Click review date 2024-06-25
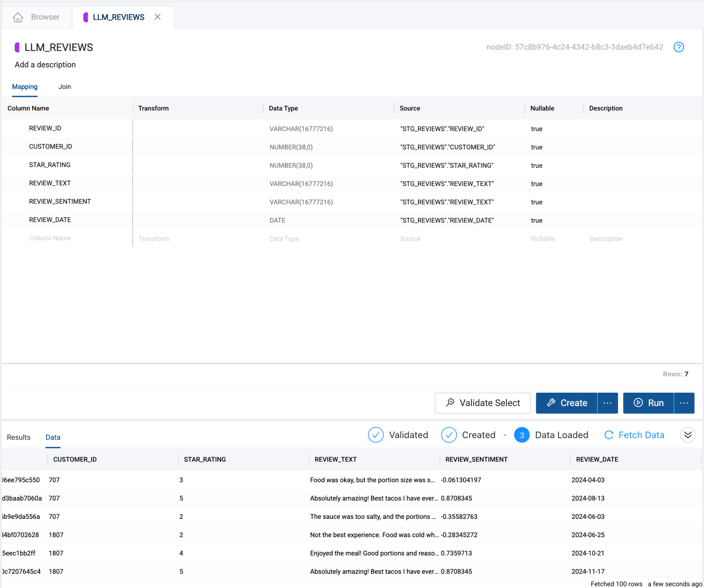The width and height of the screenshot is (704, 588). tap(588, 535)
